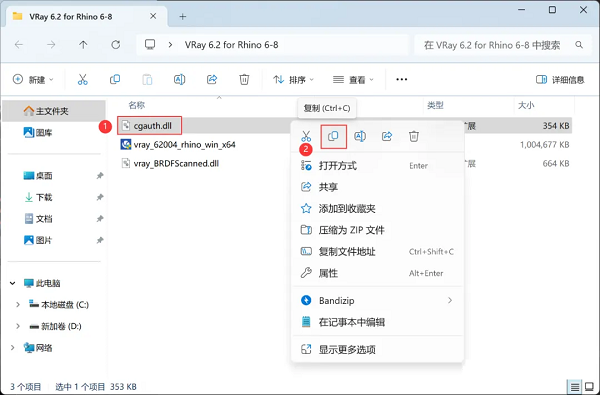Click the Delete trash icon in the toolbar
The image size is (600, 395).
coord(244,80)
